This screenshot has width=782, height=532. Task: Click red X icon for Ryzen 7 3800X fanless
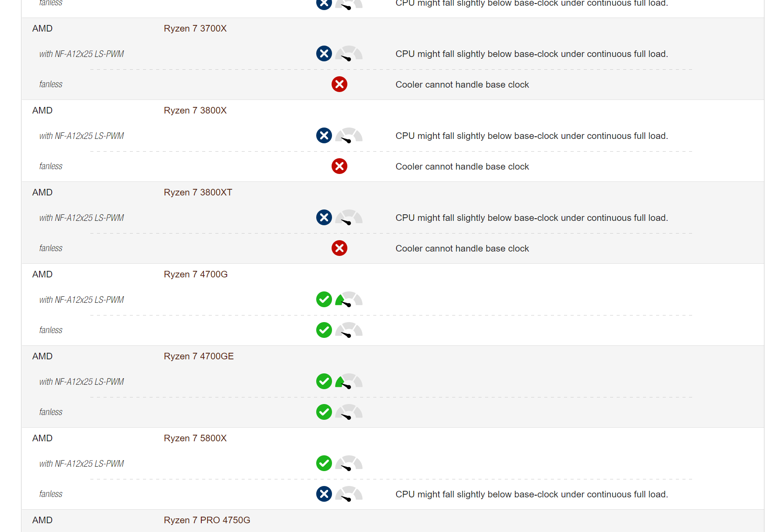339,166
